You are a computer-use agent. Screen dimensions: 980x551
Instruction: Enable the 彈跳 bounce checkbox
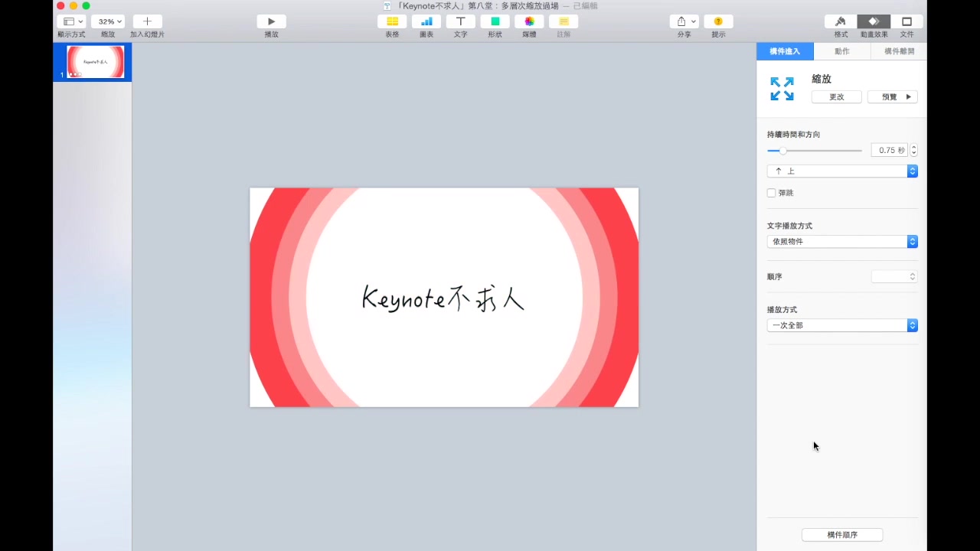772,193
